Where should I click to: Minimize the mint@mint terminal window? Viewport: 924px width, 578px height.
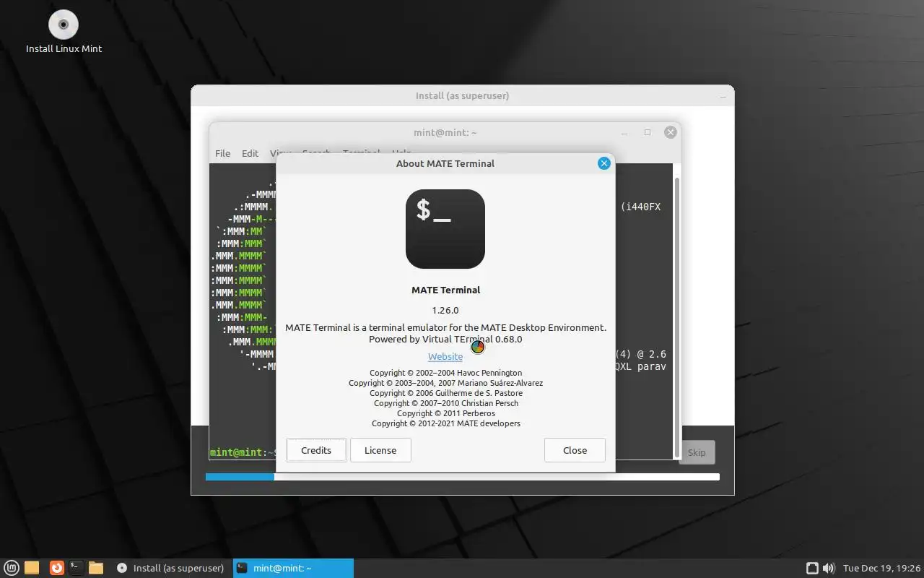(625, 133)
